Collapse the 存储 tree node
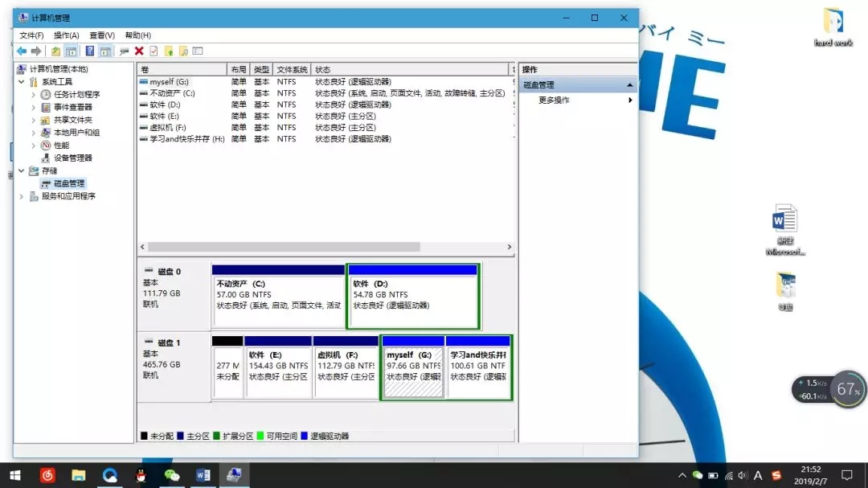Viewport: 868px width, 488px height. coord(21,170)
